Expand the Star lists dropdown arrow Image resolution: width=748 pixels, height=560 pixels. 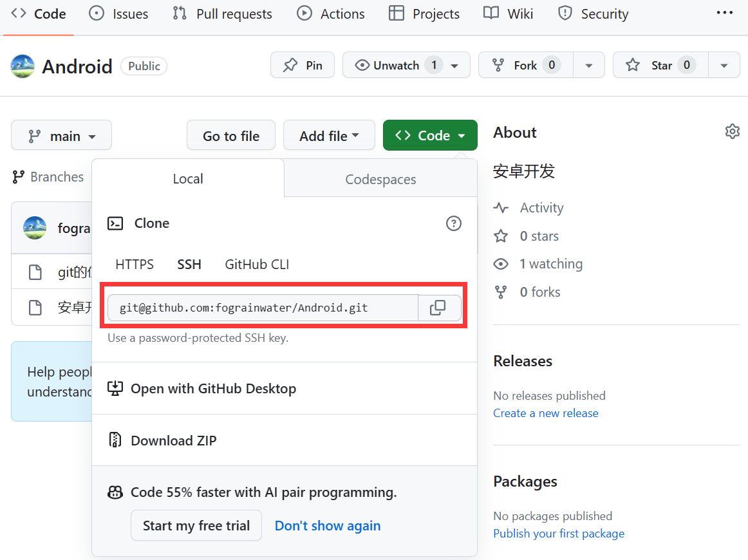pyautogui.click(x=724, y=65)
